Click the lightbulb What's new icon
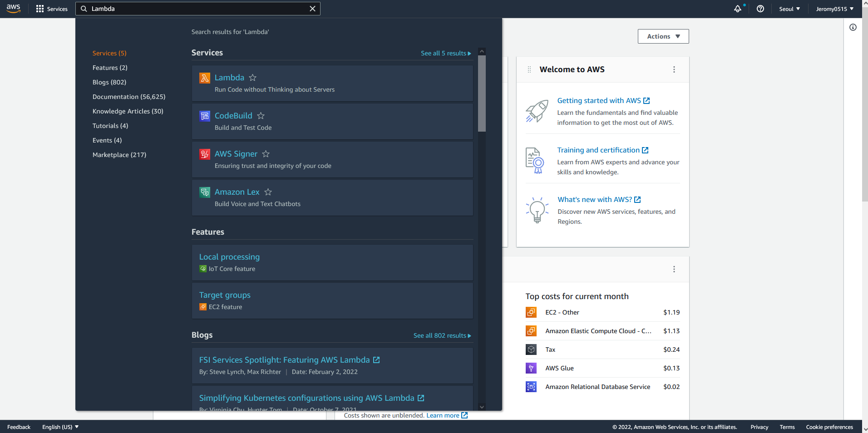The height and width of the screenshot is (433, 868). 537,210
